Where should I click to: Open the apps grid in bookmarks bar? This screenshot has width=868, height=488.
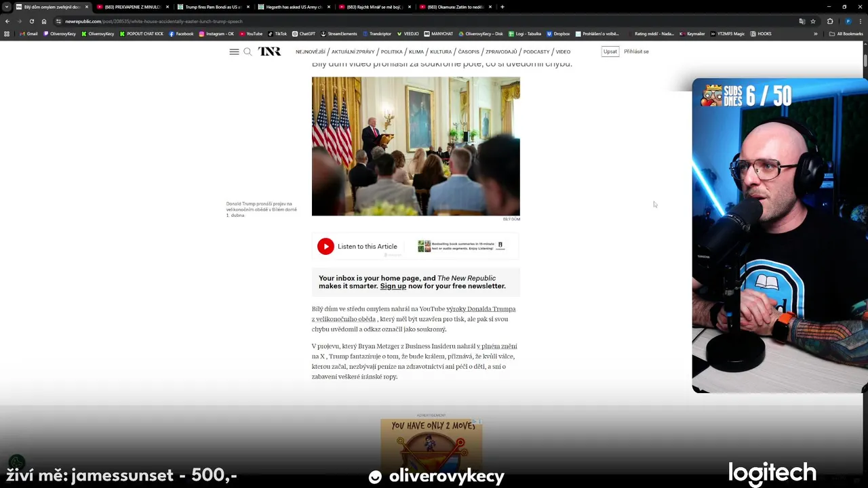pyautogui.click(x=7, y=33)
